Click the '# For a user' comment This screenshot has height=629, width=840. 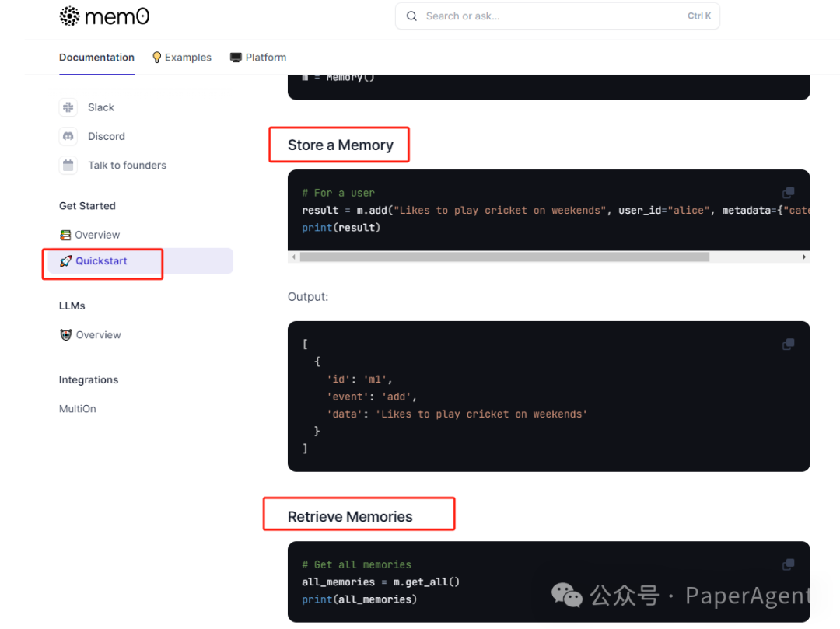point(338,193)
